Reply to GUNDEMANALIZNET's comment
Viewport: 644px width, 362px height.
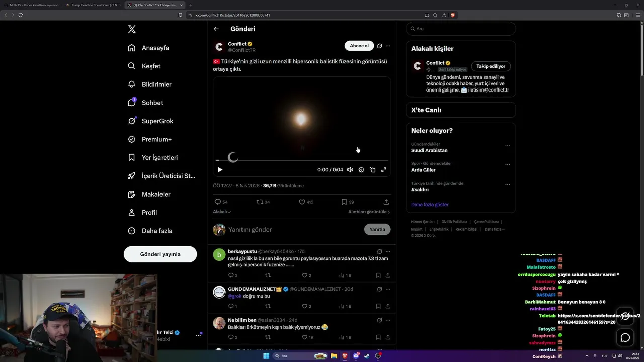pyautogui.click(x=231, y=306)
